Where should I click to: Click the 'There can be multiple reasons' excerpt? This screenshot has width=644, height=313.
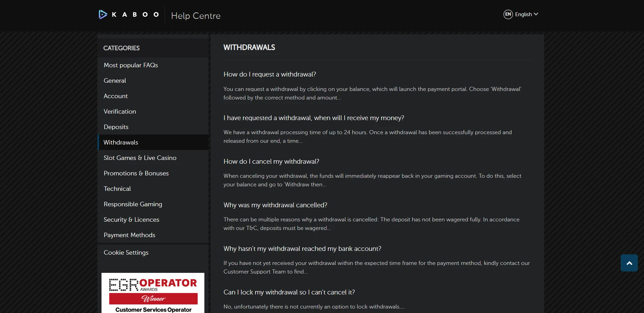click(x=371, y=224)
